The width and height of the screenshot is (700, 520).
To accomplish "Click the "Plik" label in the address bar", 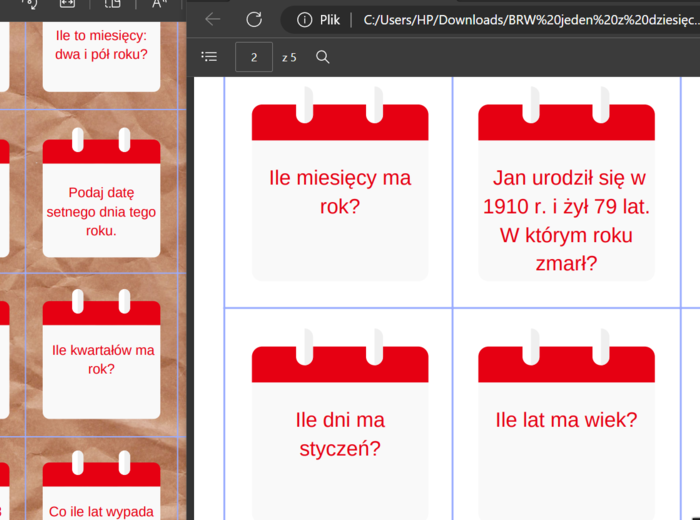I will (x=329, y=20).
